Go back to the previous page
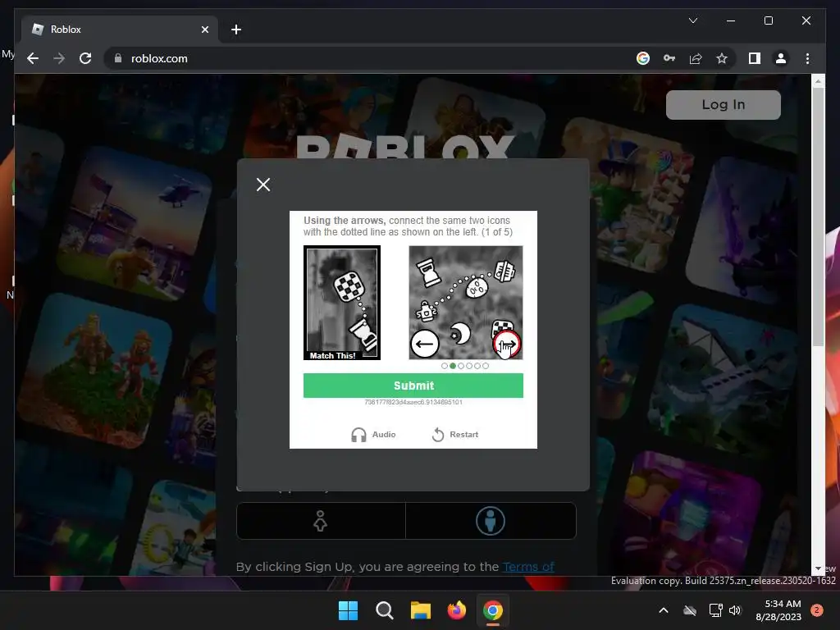 (33, 58)
